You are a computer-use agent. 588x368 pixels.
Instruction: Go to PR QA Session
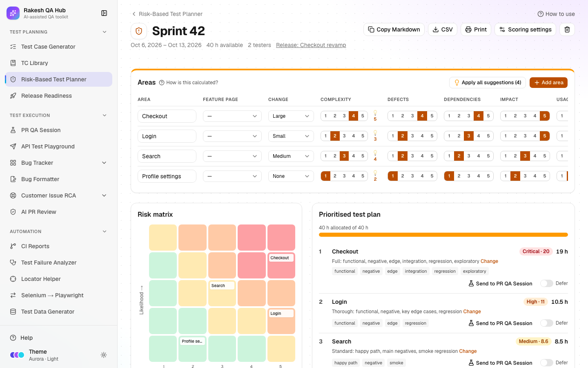(x=58, y=130)
